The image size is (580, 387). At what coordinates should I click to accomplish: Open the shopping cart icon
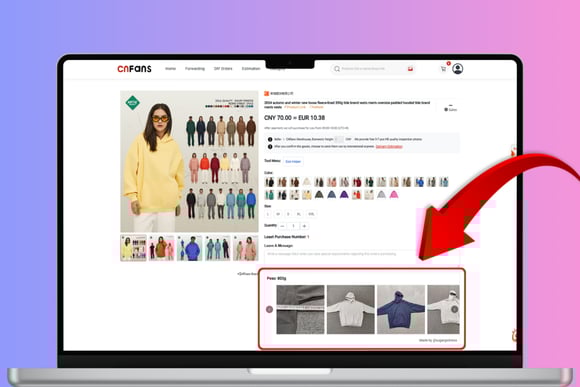click(443, 69)
